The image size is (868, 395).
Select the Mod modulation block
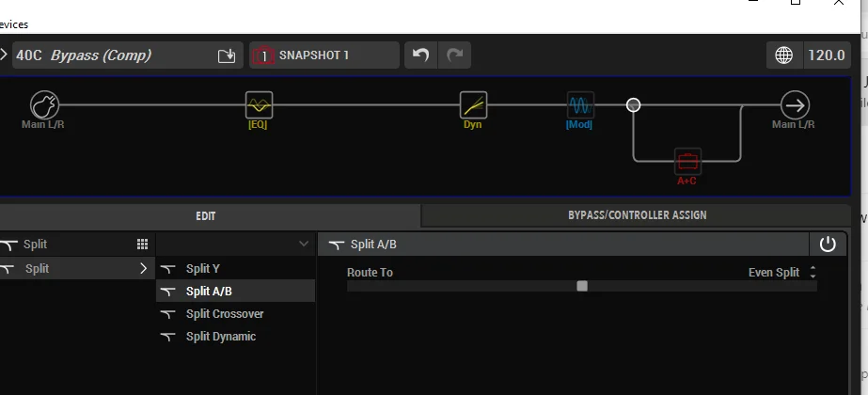(x=580, y=104)
